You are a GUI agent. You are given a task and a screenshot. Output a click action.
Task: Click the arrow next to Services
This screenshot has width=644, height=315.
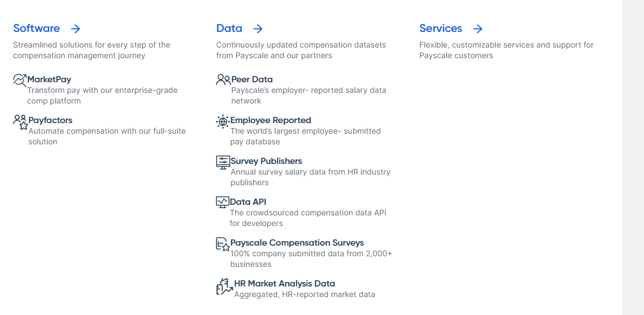click(477, 29)
